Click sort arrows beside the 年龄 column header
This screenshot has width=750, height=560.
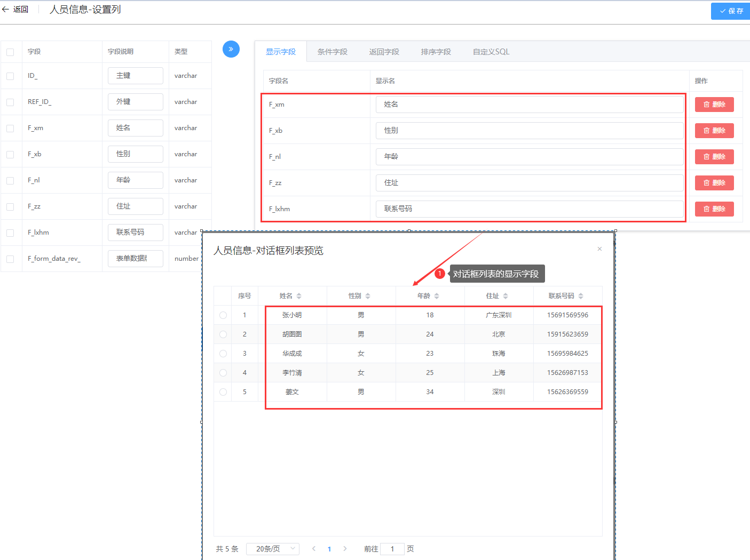click(x=437, y=296)
